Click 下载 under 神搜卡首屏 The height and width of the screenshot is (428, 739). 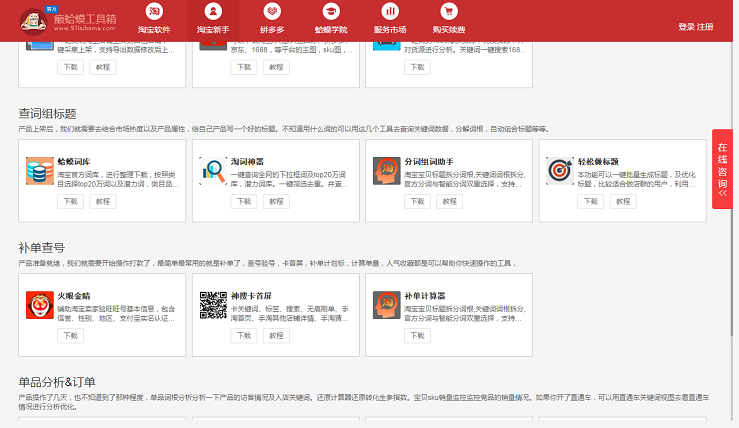point(244,336)
